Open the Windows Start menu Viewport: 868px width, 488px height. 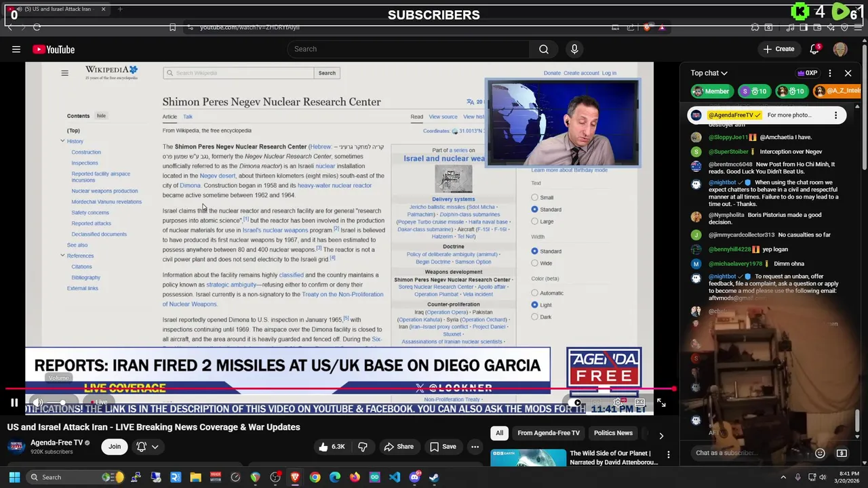click(14, 477)
